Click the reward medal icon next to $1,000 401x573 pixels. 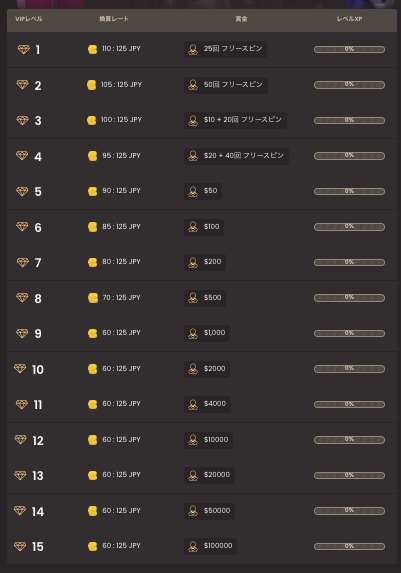(193, 333)
